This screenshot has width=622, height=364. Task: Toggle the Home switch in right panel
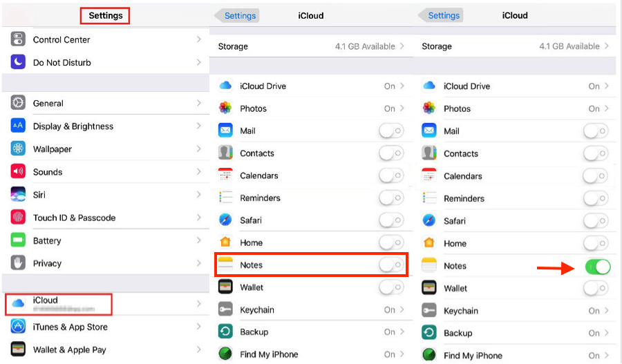click(x=596, y=243)
